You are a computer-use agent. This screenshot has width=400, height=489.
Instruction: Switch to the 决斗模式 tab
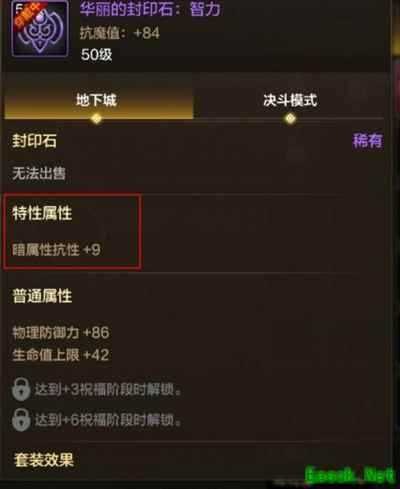289,100
